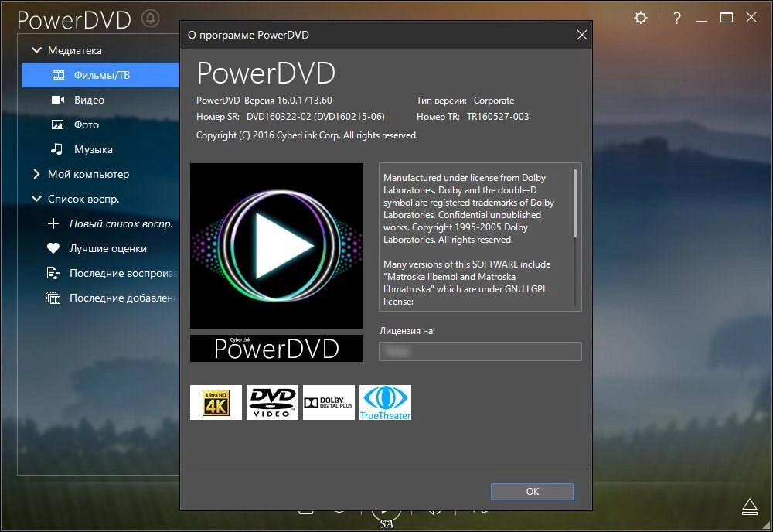
Task: Click the Matroska libebml license paragraph
Action: (x=467, y=282)
